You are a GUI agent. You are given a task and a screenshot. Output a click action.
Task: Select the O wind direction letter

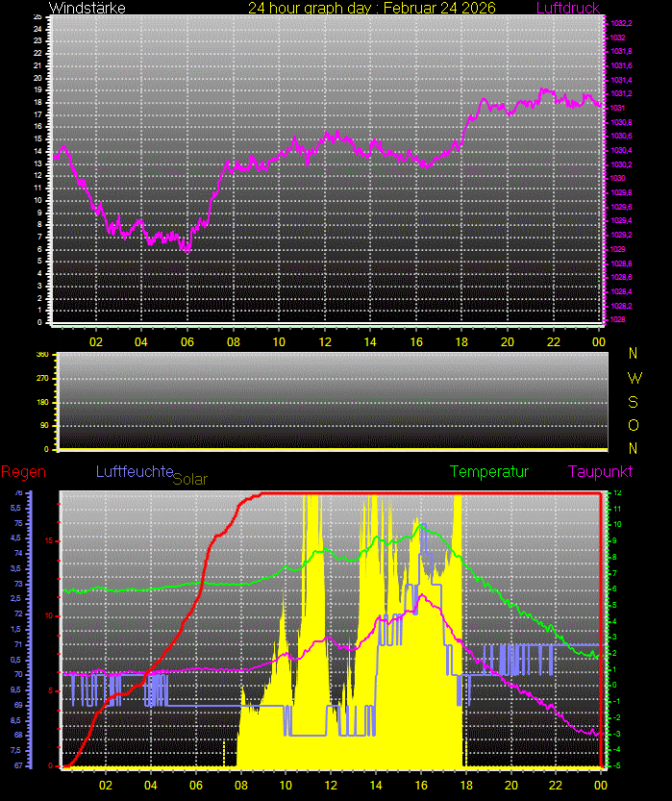click(x=634, y=425)
